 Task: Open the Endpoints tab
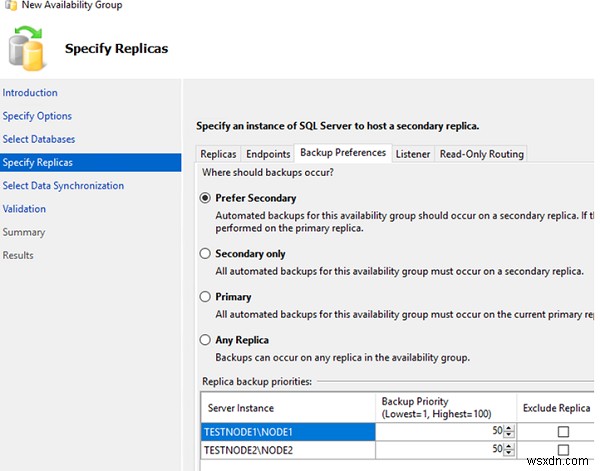(x=268, y=154)
